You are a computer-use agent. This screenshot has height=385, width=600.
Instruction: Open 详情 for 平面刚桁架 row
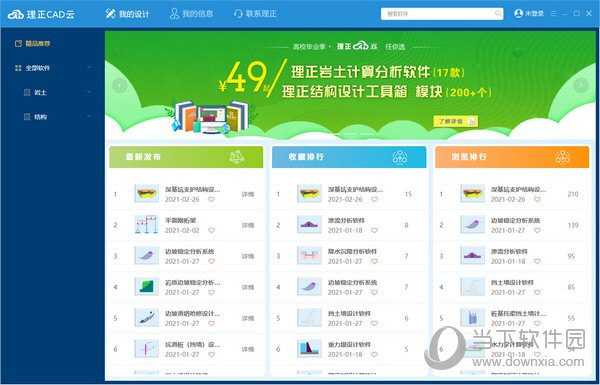point(248,225)
